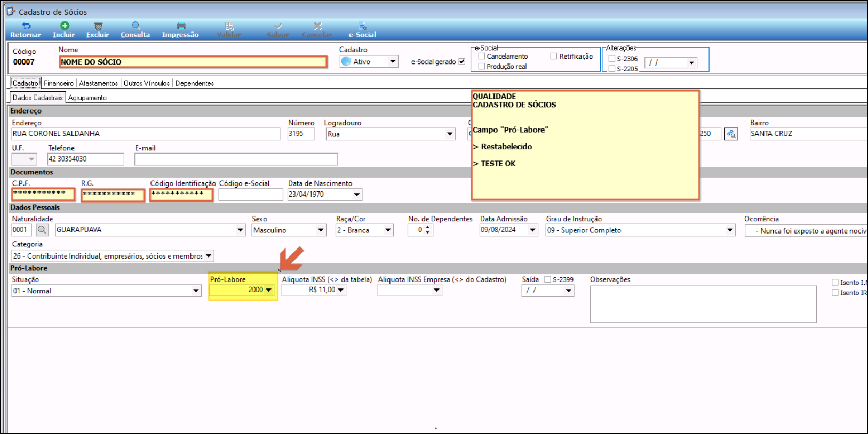Screen dimensions: 868x434
Task: Click the Incluir green plus icon
Action: (x=65, y=26)
